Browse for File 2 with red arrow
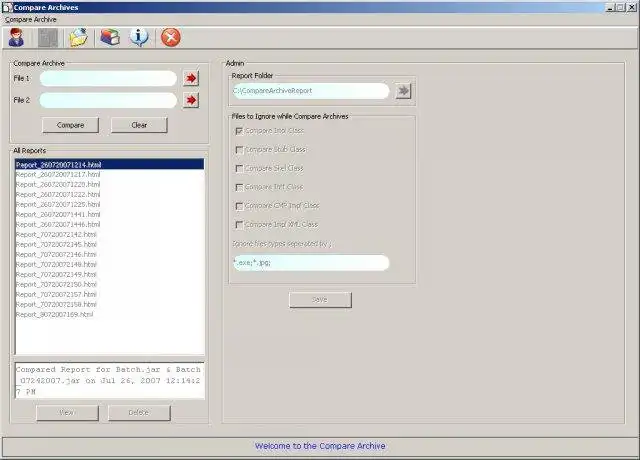This screenshot has width=640, height=460. pos(191,100)
